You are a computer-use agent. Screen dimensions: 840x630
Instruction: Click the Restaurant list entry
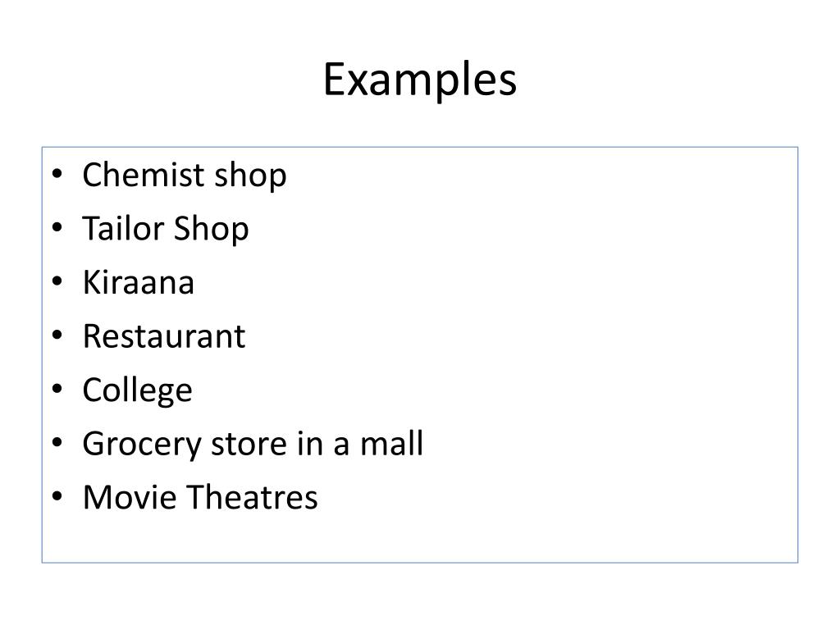tap(164, 336)
